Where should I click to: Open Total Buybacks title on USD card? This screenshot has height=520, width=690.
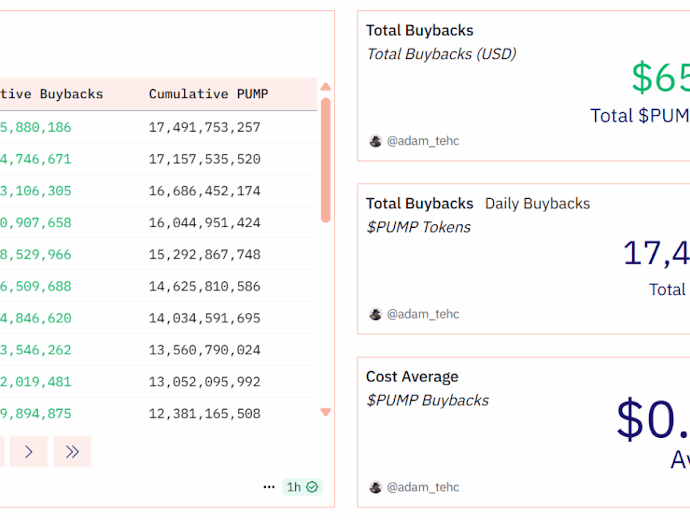420,30
